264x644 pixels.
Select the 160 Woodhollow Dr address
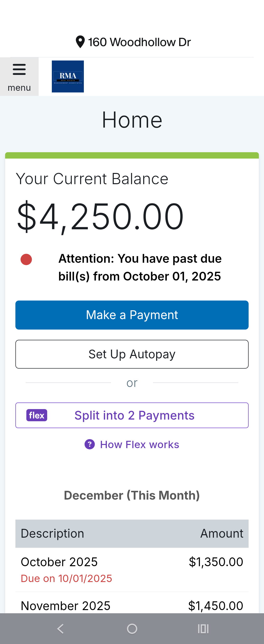139,42
